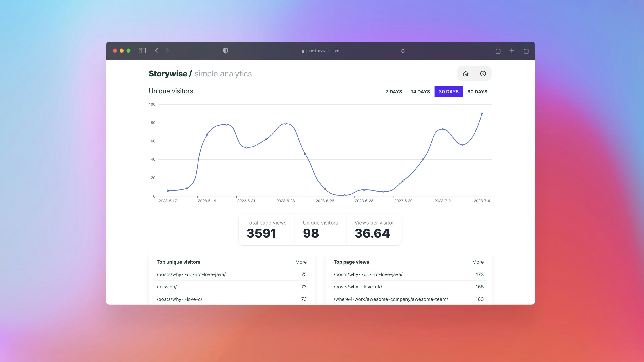Open More under Top unique visitors
The width and height of the screenshot is (644, 362).
point(301,262)
